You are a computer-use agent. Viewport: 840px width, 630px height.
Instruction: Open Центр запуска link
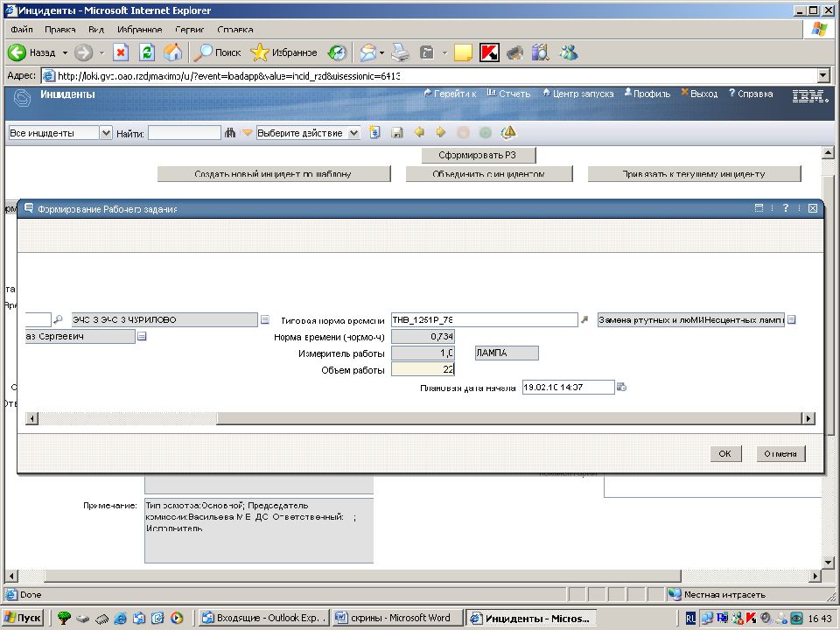point(577,94)
